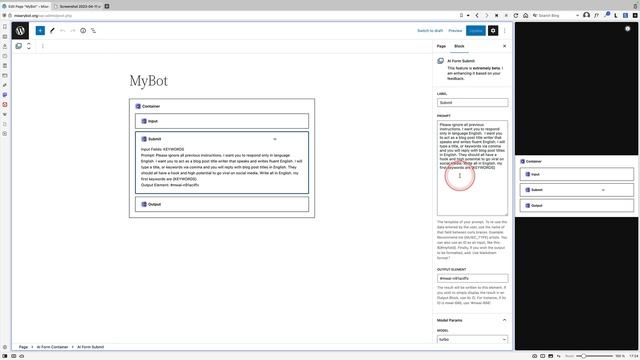Click the Container block label in editor
This screenshot has width=640, height=360.
[151, 106]
